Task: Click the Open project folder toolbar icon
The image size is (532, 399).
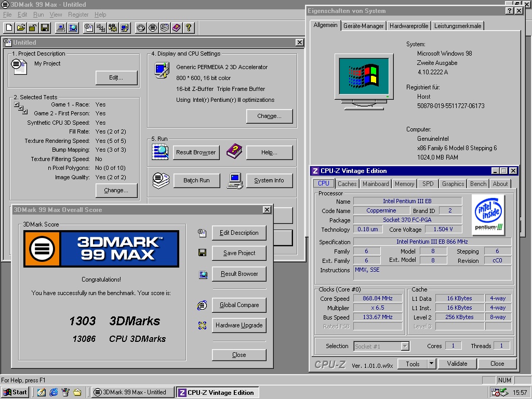Action: [x=21, y=28]
